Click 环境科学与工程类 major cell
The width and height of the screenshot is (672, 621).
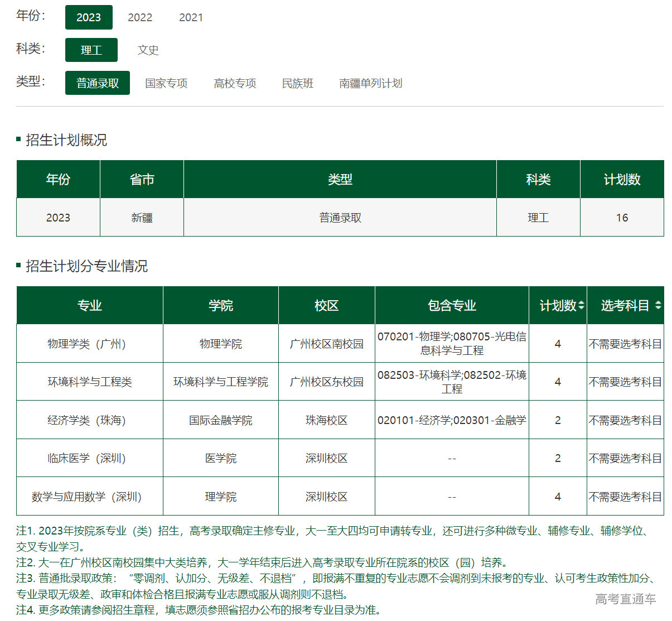[x=90, y=382]
